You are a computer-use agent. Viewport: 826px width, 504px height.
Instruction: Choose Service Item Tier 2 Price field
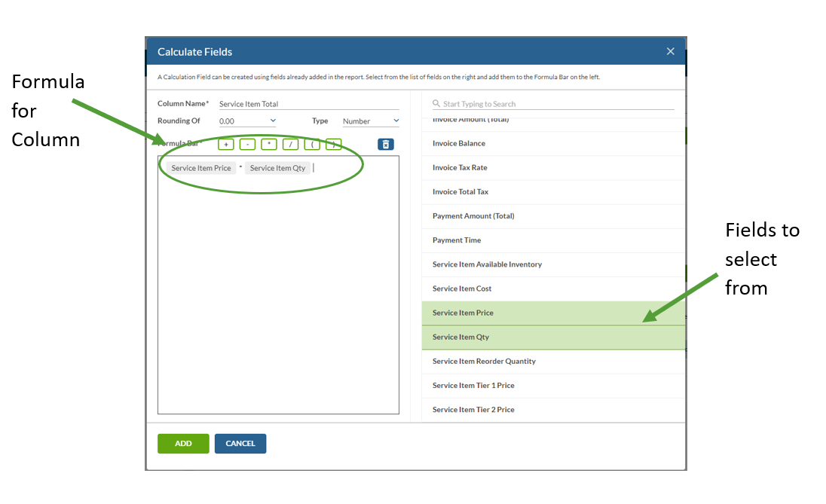pyautogui.click(x=553, y=410)
